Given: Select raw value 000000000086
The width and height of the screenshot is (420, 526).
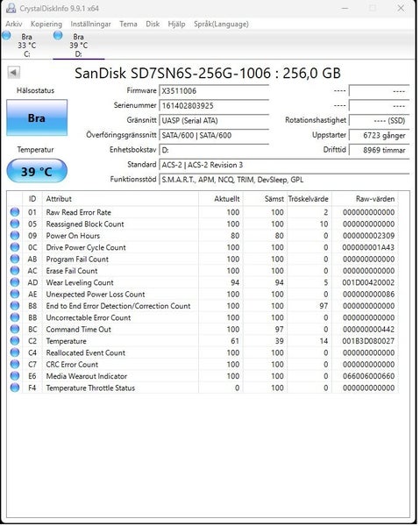Looking at the screenshot, I should click(x=368, y=295).
